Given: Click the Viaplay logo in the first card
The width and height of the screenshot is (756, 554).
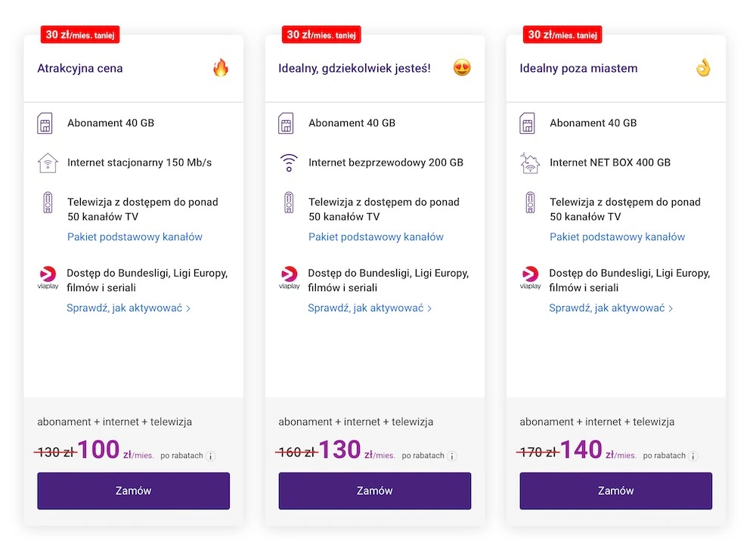Looking at the screenshot, I should [x=48, y=277].
